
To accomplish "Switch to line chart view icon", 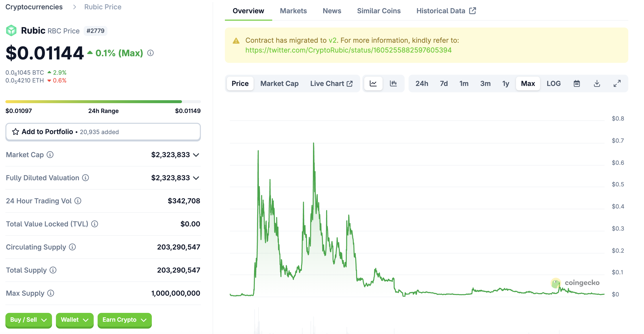I will [373, 83].
